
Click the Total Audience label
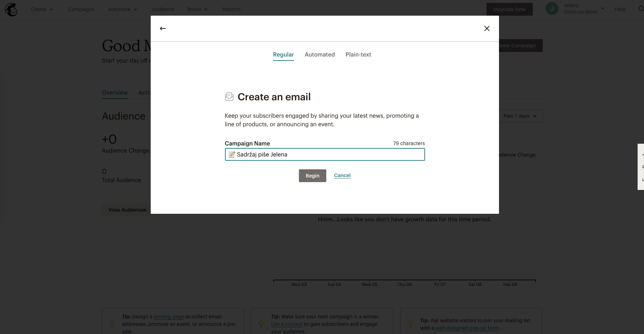[x=122, y=180]
